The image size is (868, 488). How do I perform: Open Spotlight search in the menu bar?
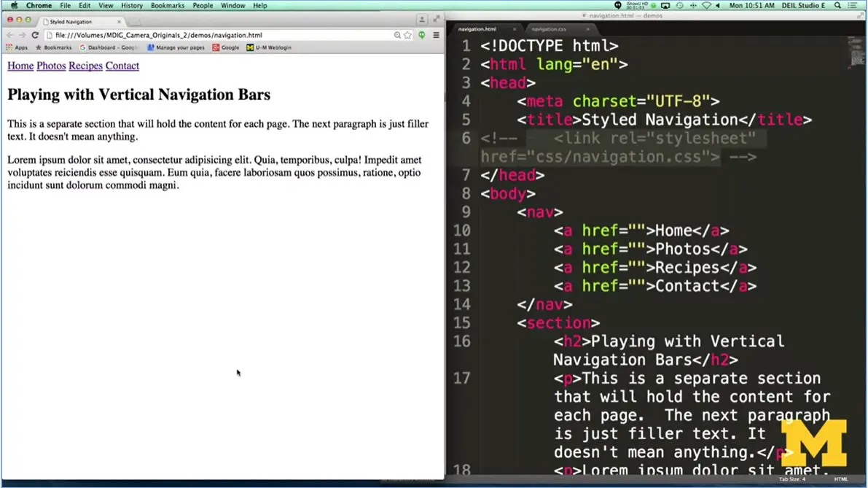837,5
